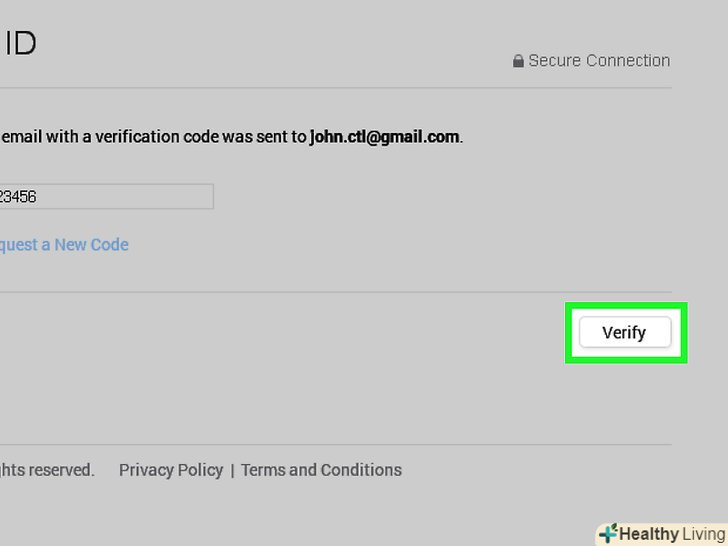
Task: Focus the verification code input field
Action: 106,197
